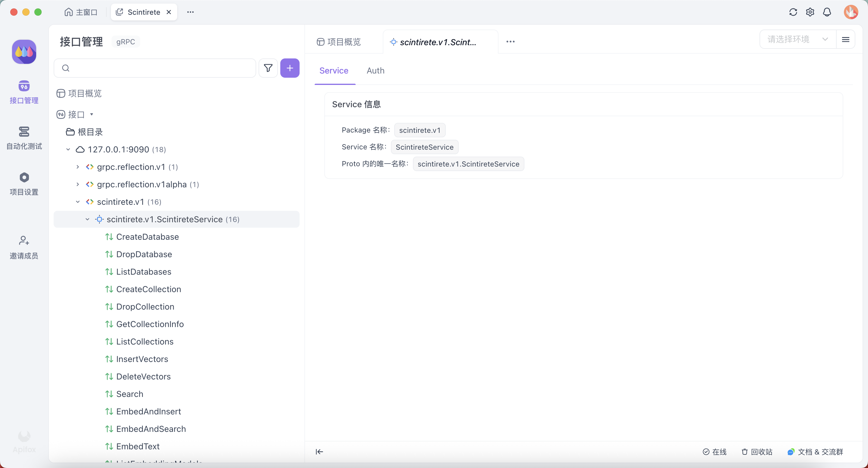Open 项目概览 item in left tree

[79, 93]
